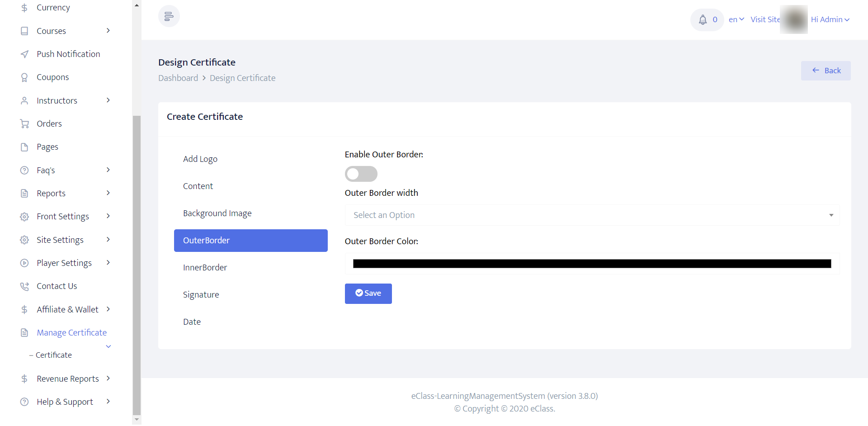Click the Save button
Viewport: 868px width, 426px height.
click(368, 293)
